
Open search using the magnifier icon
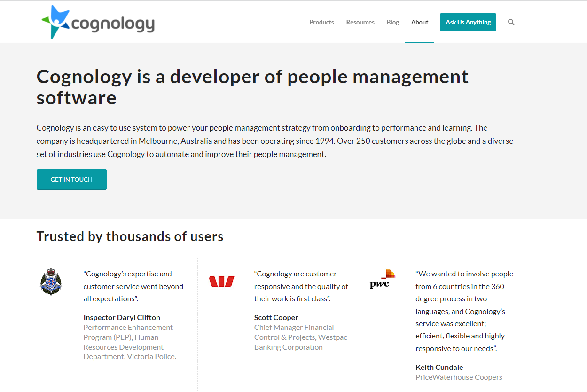511,22
